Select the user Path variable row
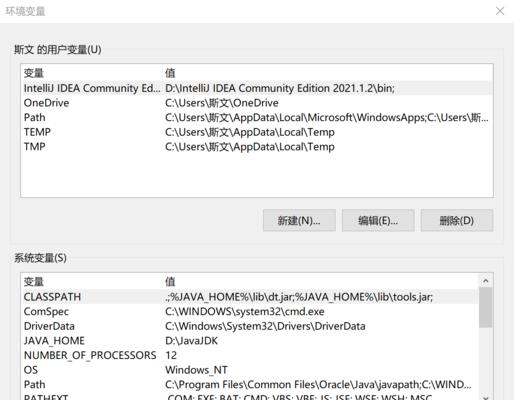The image size is (514, 400). [257, 118]
